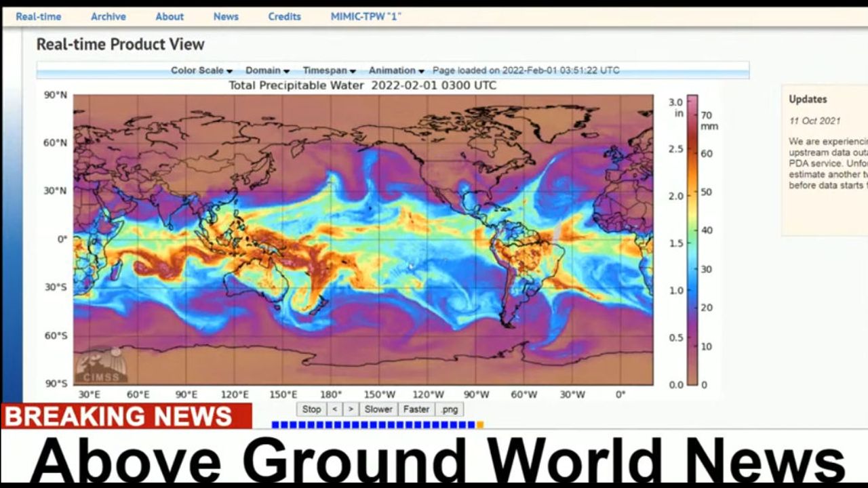
Task: Expand the Domain dropdown menu
Action: [267, 70]
